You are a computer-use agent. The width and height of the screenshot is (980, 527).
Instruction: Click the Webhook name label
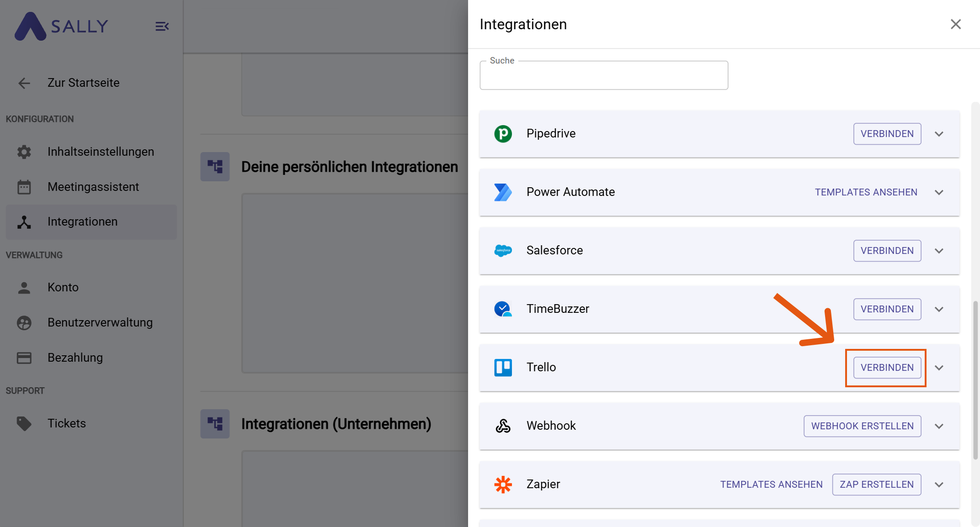point(551,426)
